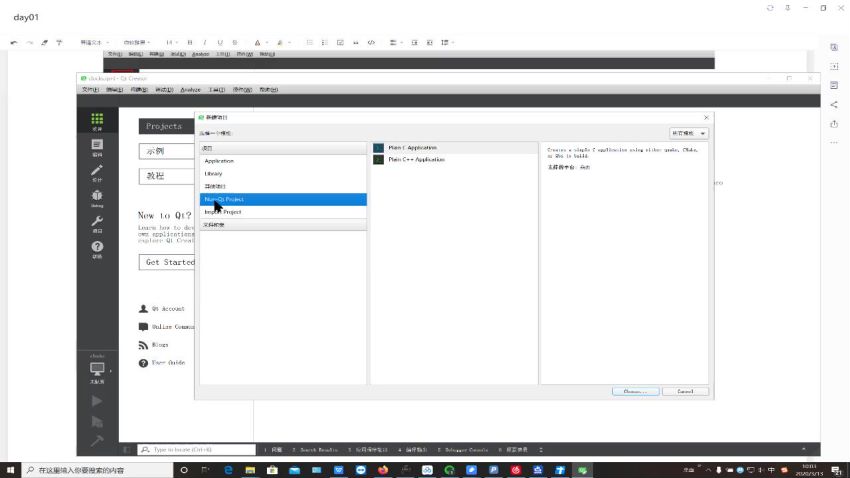Click the Choose button in dialog
This screenshot has height=478, width=850.
[x=635, y=391]
